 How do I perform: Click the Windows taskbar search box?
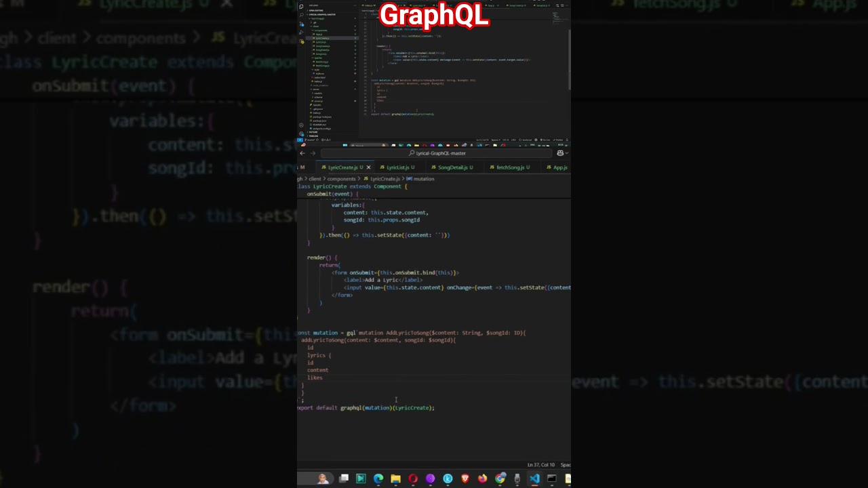(x=314, y=479)
